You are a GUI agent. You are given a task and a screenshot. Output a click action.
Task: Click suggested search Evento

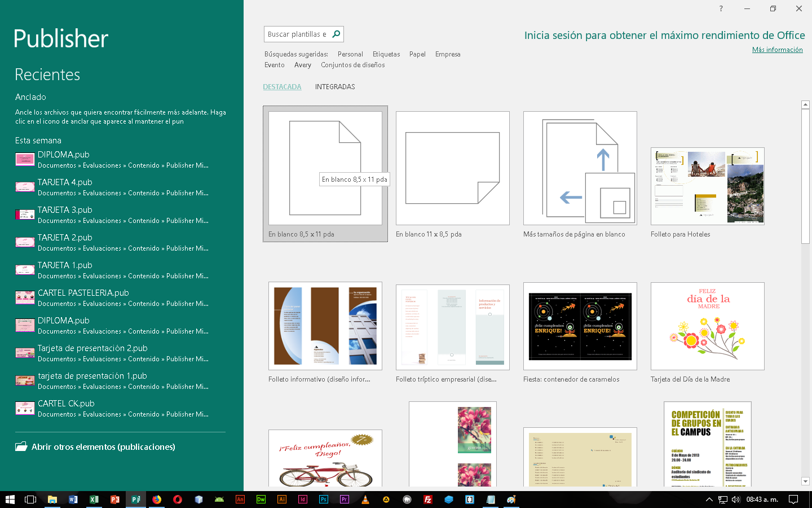point(275,65)
